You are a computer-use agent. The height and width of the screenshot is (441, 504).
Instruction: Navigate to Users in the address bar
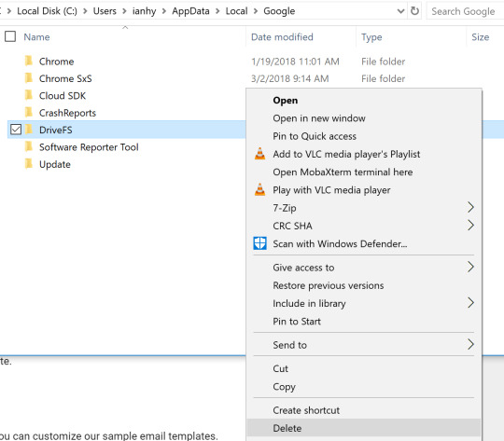coord(105,11)
